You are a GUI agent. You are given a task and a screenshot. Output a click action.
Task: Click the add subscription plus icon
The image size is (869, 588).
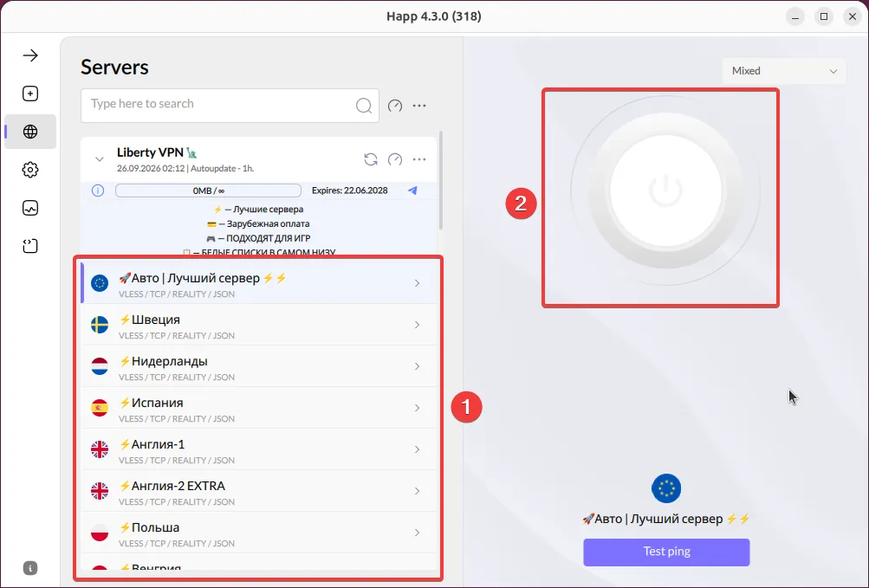(30, 94)
